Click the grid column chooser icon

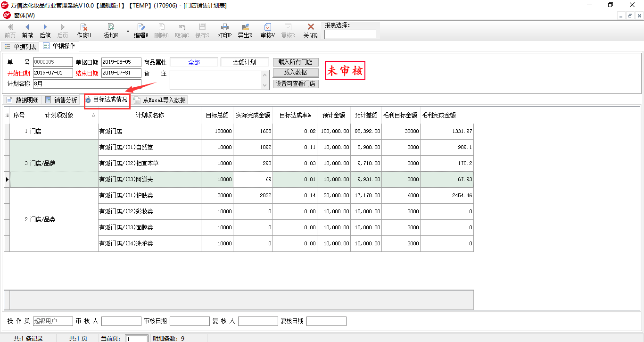[7, 115]
